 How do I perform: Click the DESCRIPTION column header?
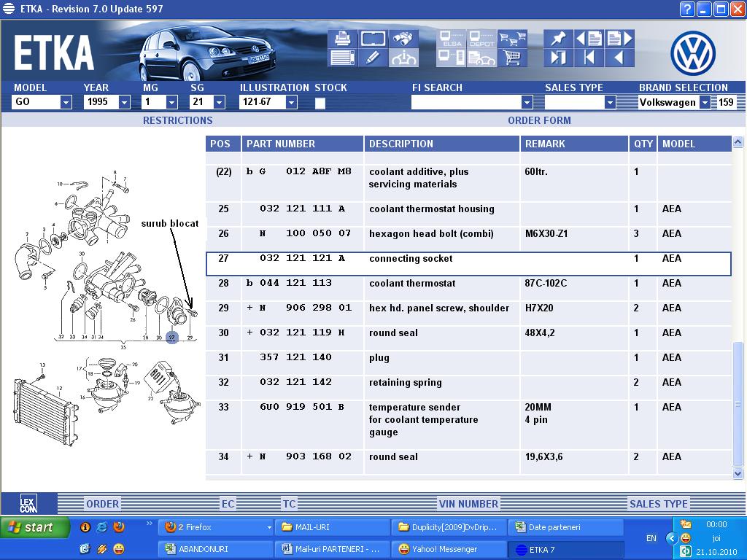tap(441, 144)
